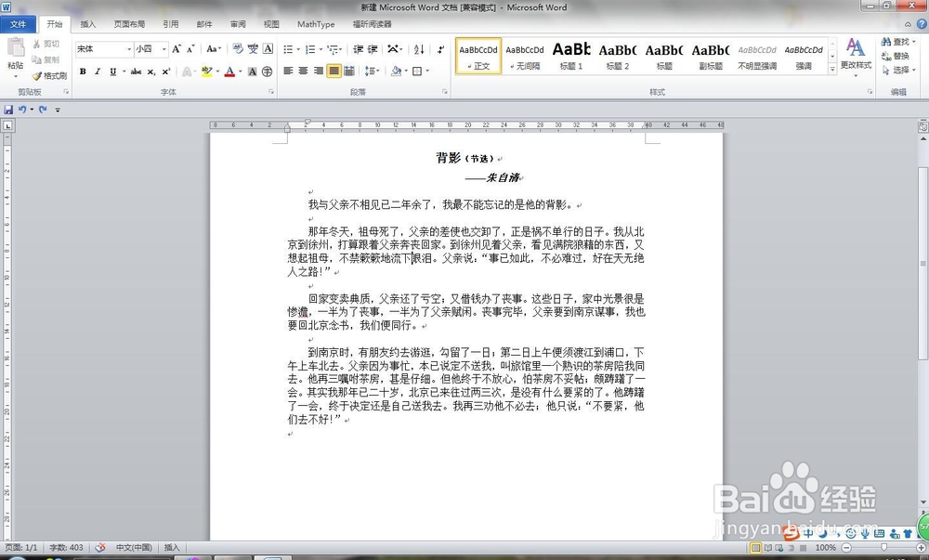Click the 字数: 403 word count

[66, 548]
